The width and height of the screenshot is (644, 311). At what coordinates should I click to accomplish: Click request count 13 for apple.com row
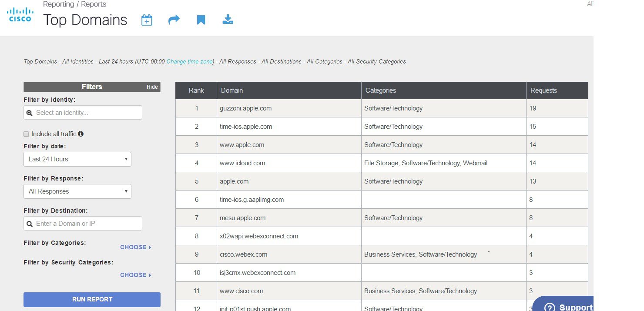(533, 181)
